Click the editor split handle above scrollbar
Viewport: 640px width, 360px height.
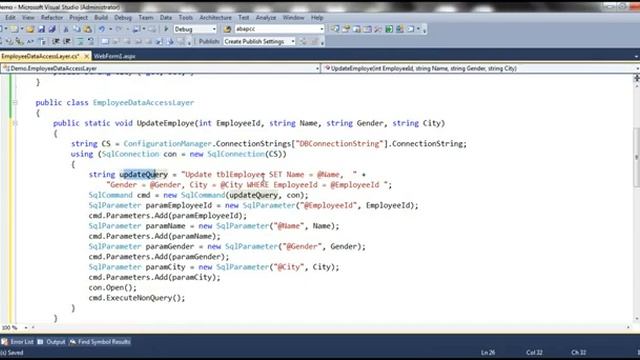[x=636, y=78]
